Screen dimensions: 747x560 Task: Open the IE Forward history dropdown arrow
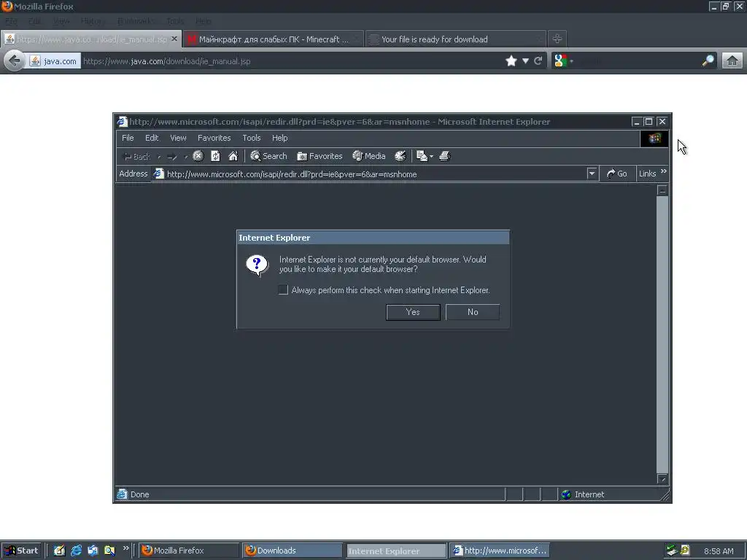[186, 156]
